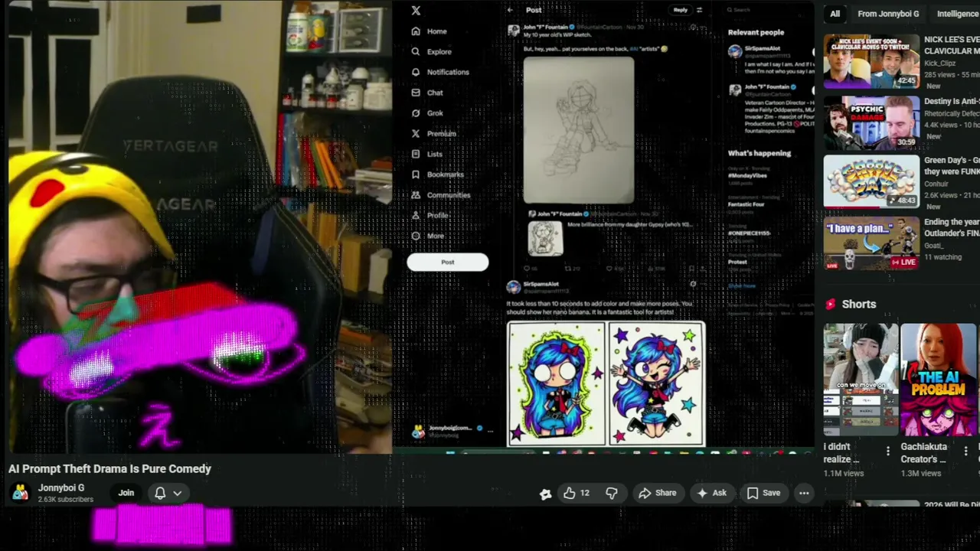Select the From Jonnyboi G filter chip
980x551 pixels.
(888, 14)
